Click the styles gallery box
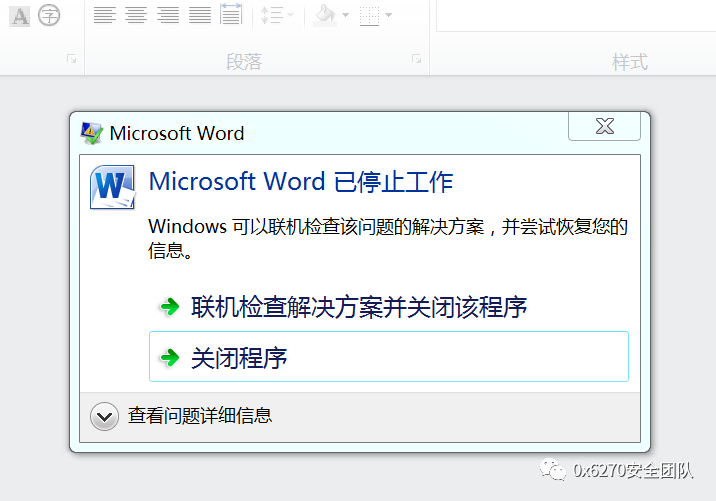This screenshot has width=716, height=501. [576, 16]
